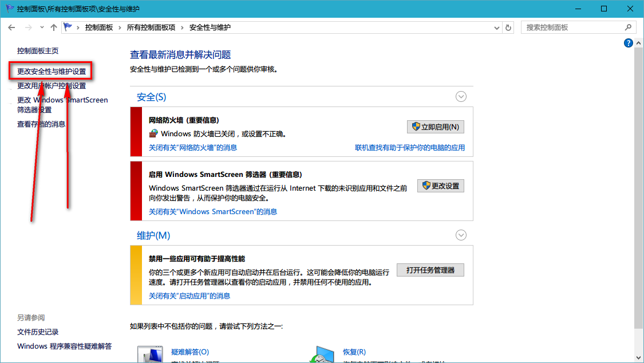644x363 pixels.
Task: Click 关闭有关"Windows SmartScreen"的消息 link
Action: pyautogui.click(x=213, y=211)
